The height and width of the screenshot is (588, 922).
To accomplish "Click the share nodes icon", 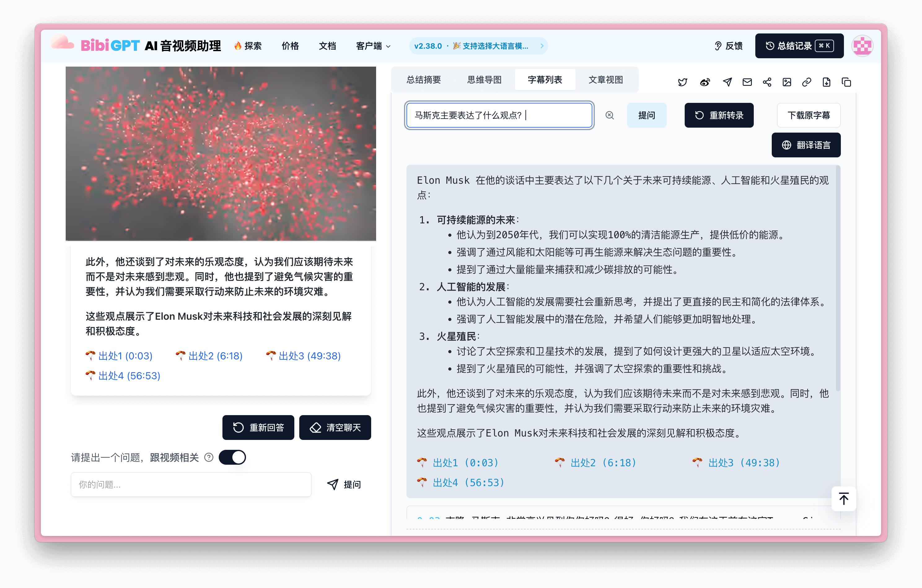I will [767, 82].
